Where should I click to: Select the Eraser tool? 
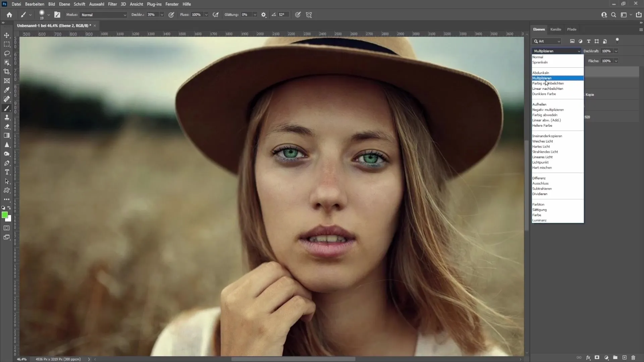(x=7, y=126)
